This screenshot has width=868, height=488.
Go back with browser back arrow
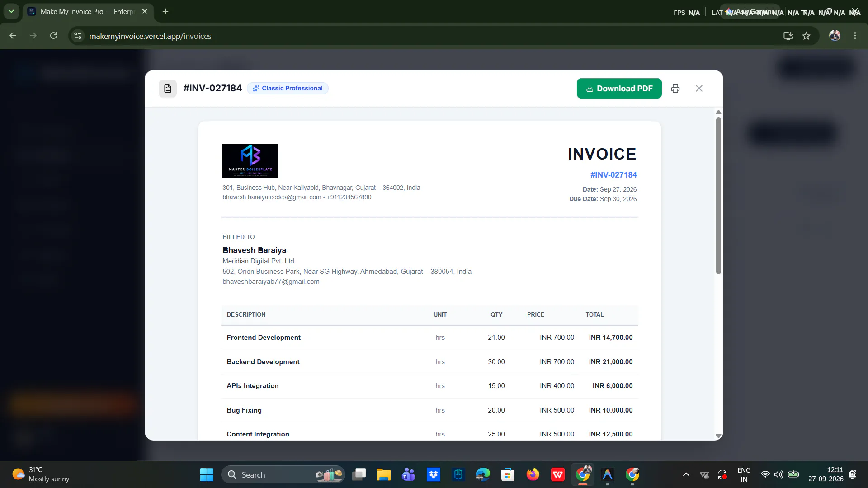13,36
